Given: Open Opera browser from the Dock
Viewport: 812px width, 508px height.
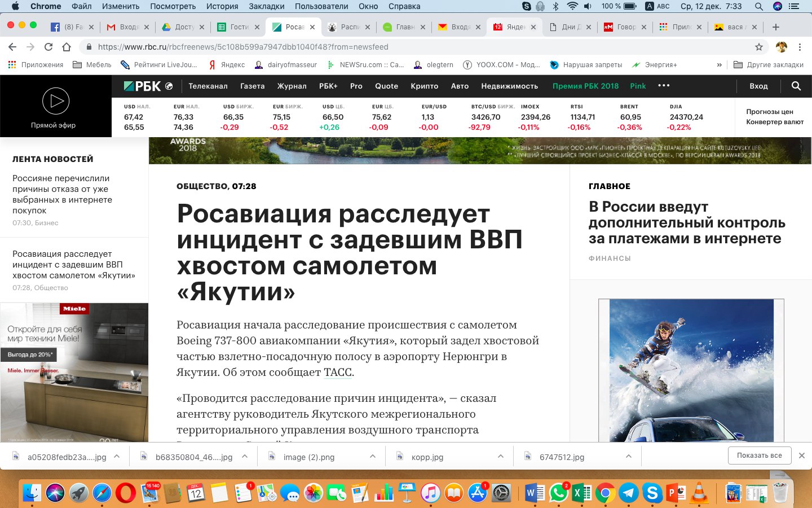Looking at the screenshot, I should click(x=126, y=493).
